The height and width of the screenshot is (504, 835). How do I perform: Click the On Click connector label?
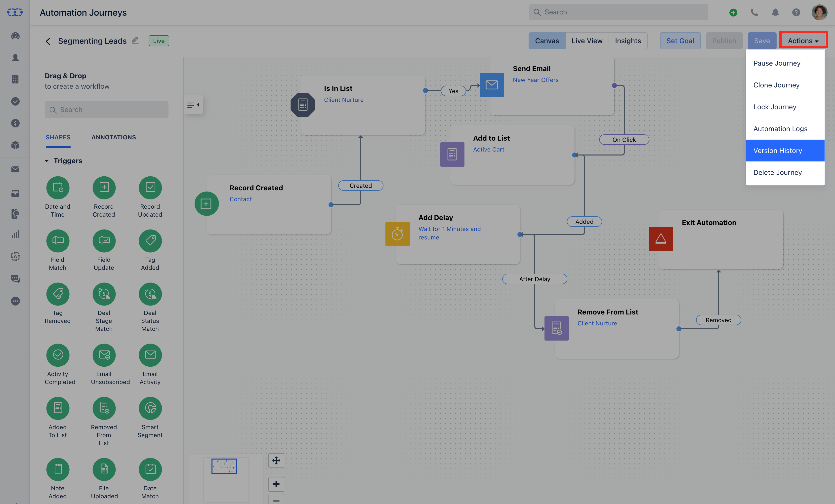click(624, 140)
